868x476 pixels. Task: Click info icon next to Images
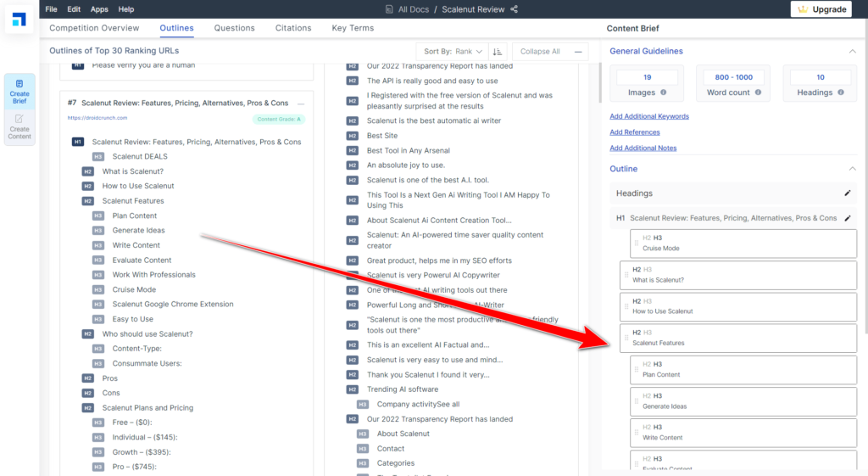tap(663, 92)
